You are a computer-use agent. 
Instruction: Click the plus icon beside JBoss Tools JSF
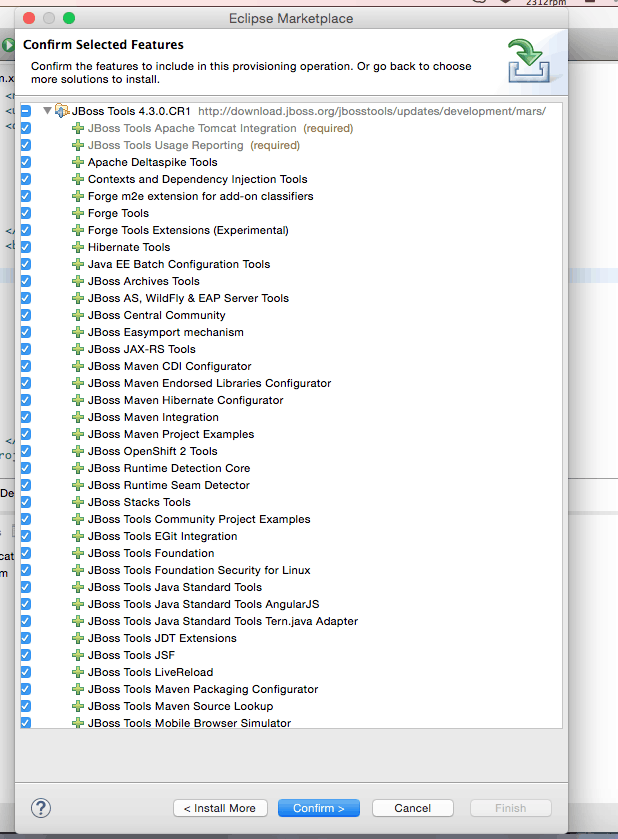(78, 655)
